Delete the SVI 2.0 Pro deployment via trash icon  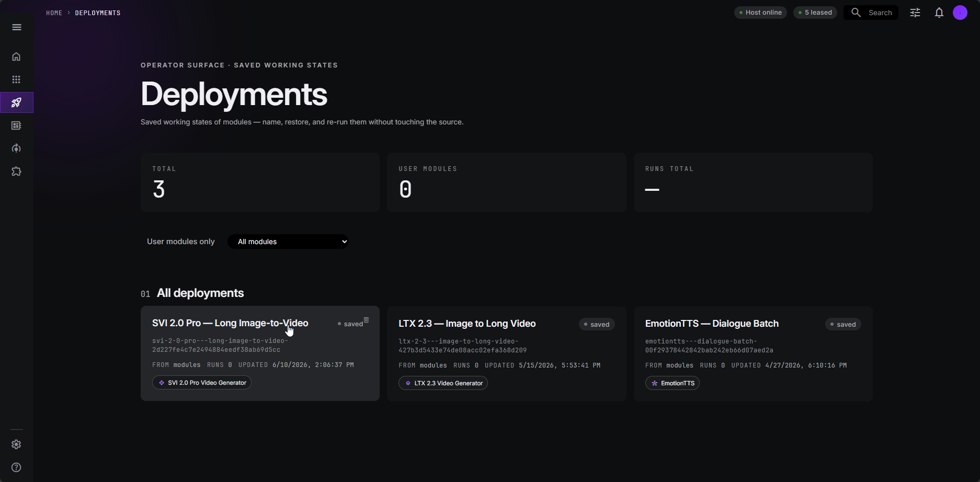pos(366,320)
